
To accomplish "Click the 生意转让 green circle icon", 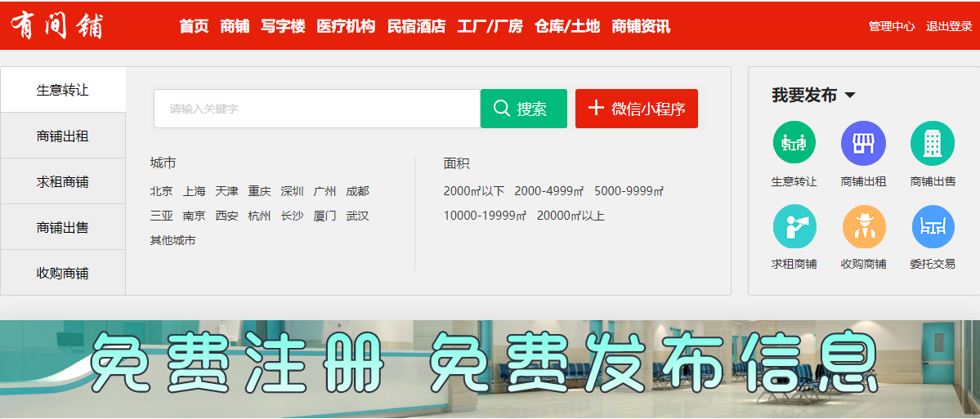I will coord(794,143).
